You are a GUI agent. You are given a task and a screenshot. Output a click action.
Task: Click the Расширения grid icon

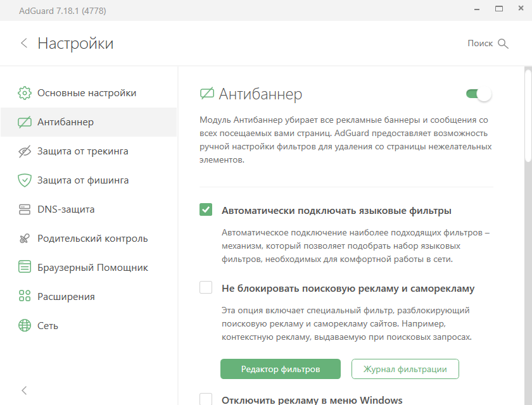(x=25, y=296)
